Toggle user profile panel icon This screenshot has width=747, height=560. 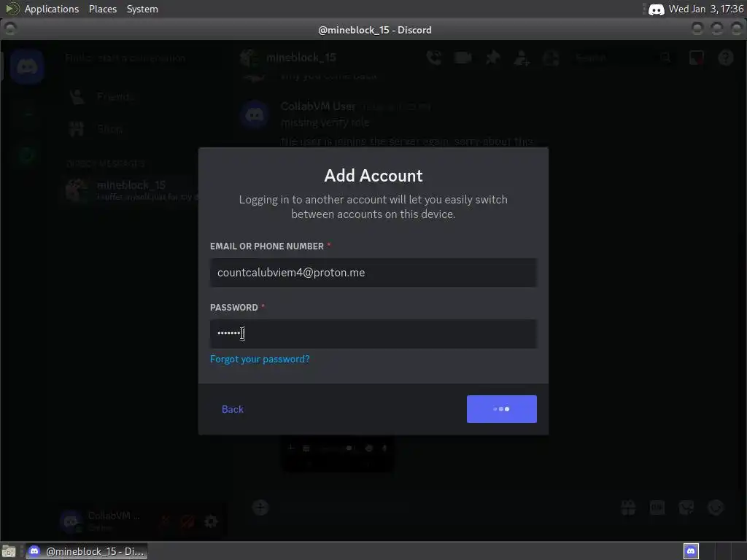click(551, 58)
